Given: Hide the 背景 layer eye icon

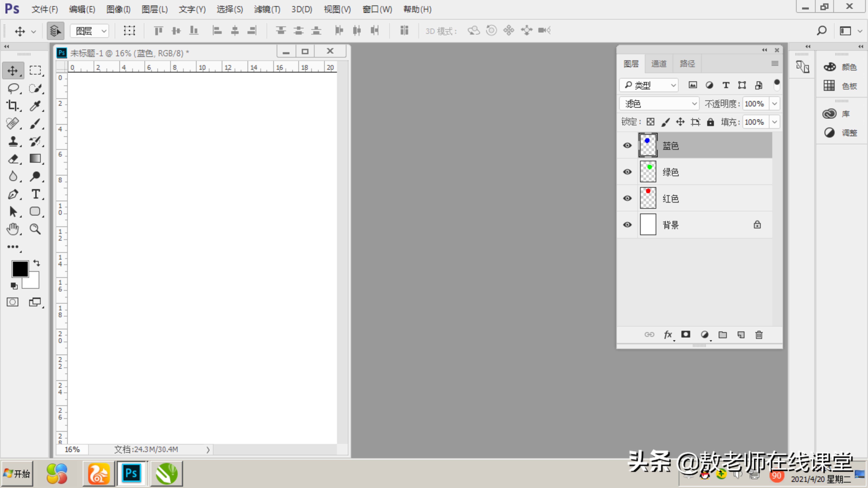Looking at the screenshot, I should pos(627,225).
